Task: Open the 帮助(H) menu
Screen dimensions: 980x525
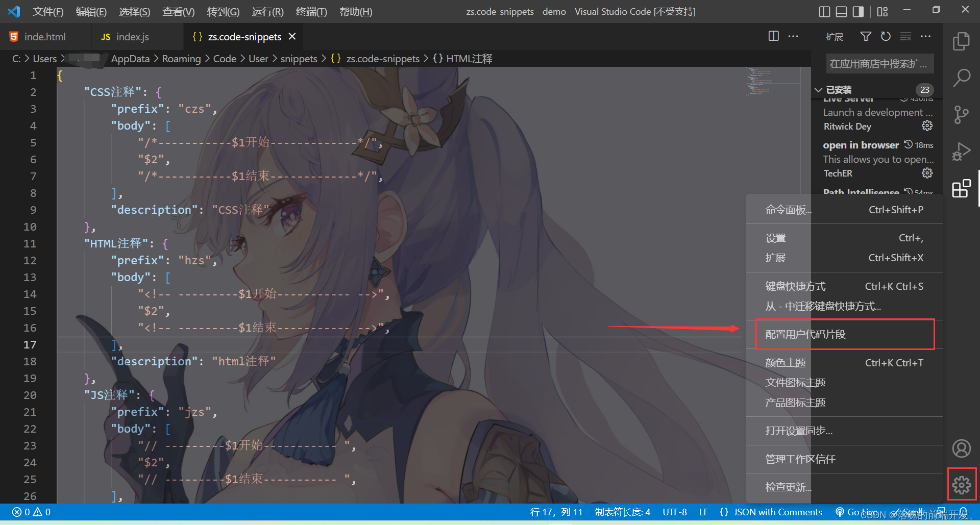Action: point(356,12)
